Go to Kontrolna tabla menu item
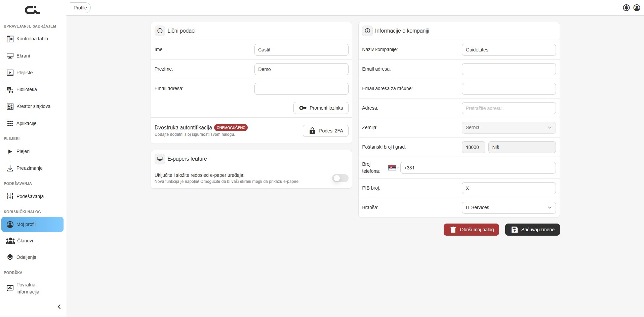 tap(32, 39)
